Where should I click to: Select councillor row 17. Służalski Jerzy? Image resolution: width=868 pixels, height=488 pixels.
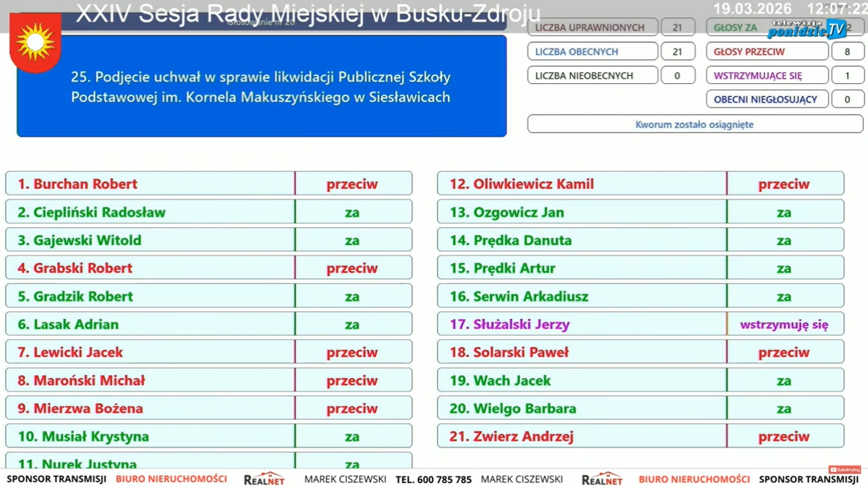(582, 325)
